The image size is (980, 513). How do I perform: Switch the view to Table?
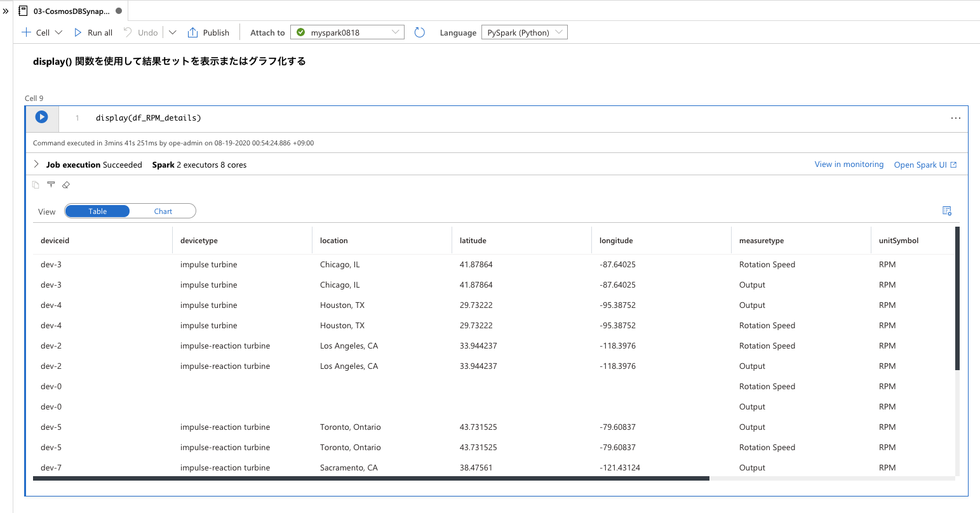(x=98, y=211)
